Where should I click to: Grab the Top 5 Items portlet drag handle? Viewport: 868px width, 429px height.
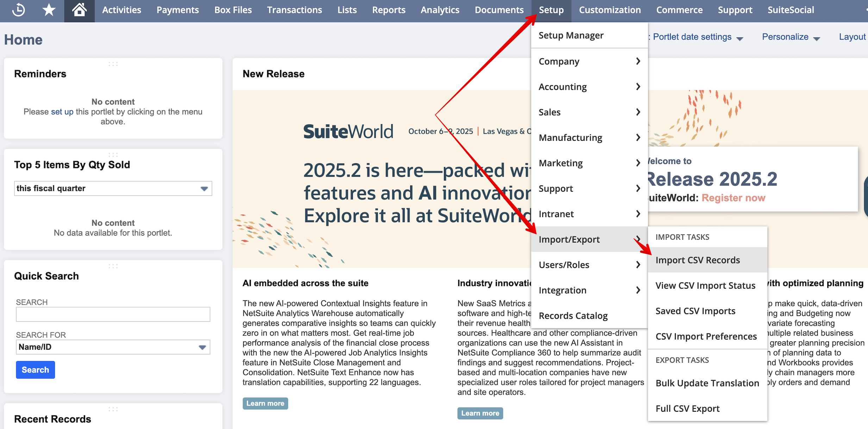(113, 155)
